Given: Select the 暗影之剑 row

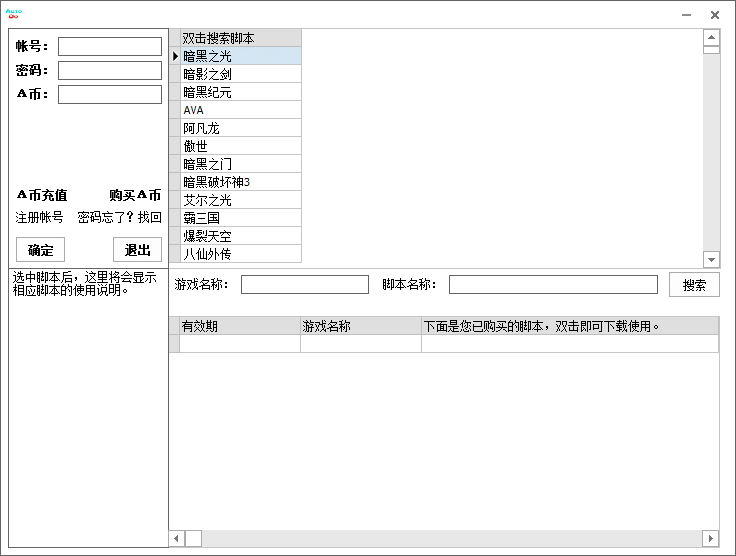Looking at the screenshot, I should click(241, 74).
